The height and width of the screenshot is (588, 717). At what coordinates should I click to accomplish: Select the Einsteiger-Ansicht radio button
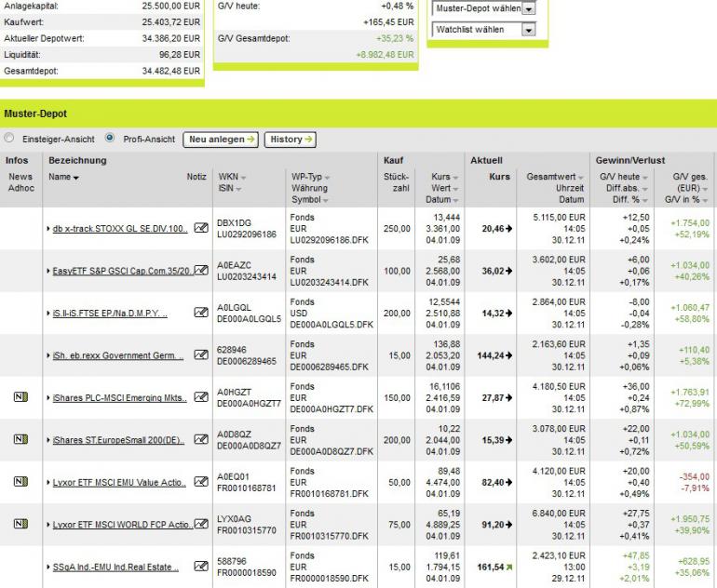point(9,139)
